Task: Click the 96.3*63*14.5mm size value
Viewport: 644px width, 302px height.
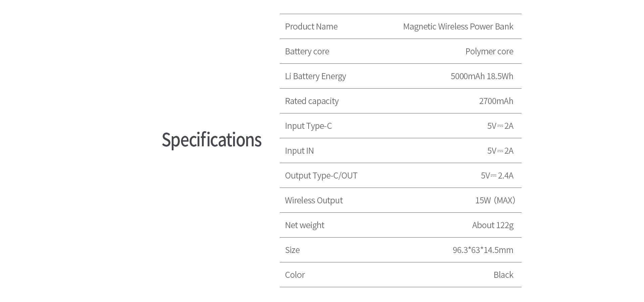Action: pyautogui.click(x=483, y=250)
